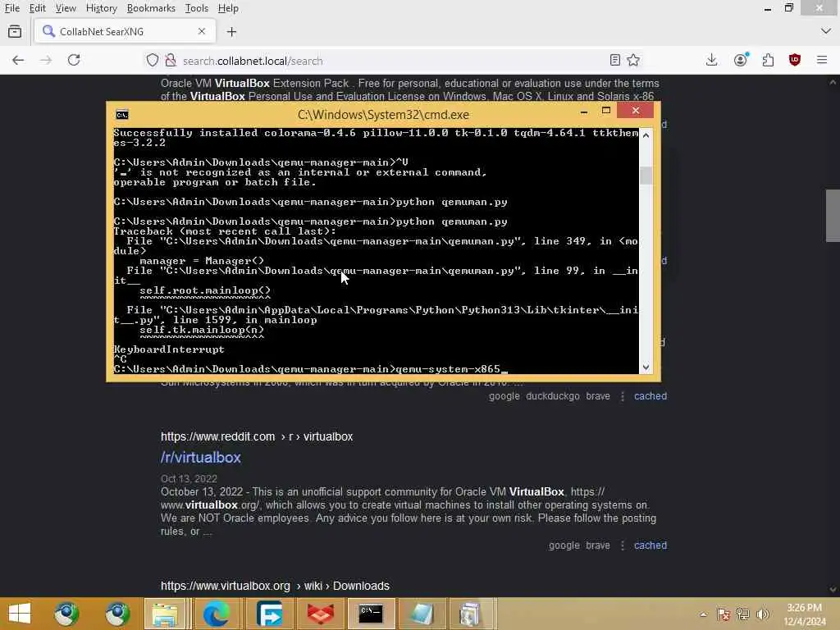Image resolution: width=840 pixels, height=630 pixels.
Task: Close the cmd.exe window
Action: pos(636,111)
